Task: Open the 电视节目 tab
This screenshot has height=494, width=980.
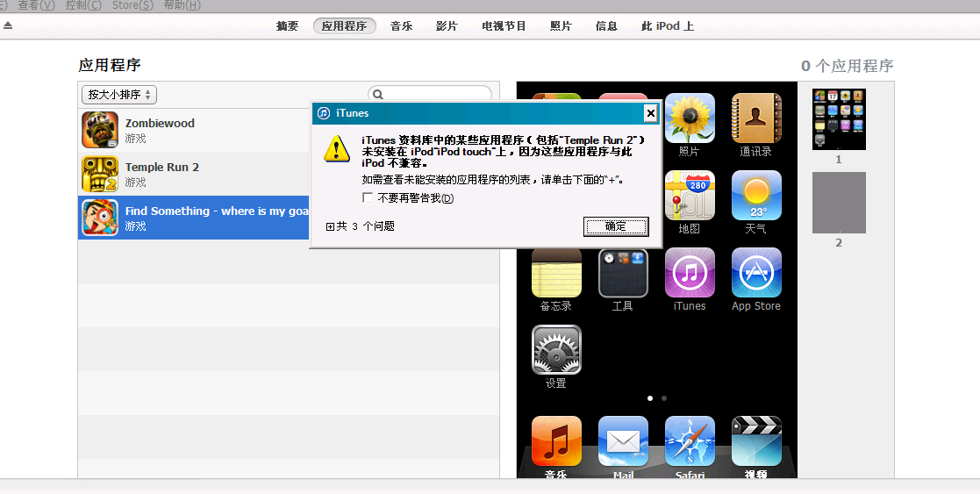Action: [x=504, y=25]
